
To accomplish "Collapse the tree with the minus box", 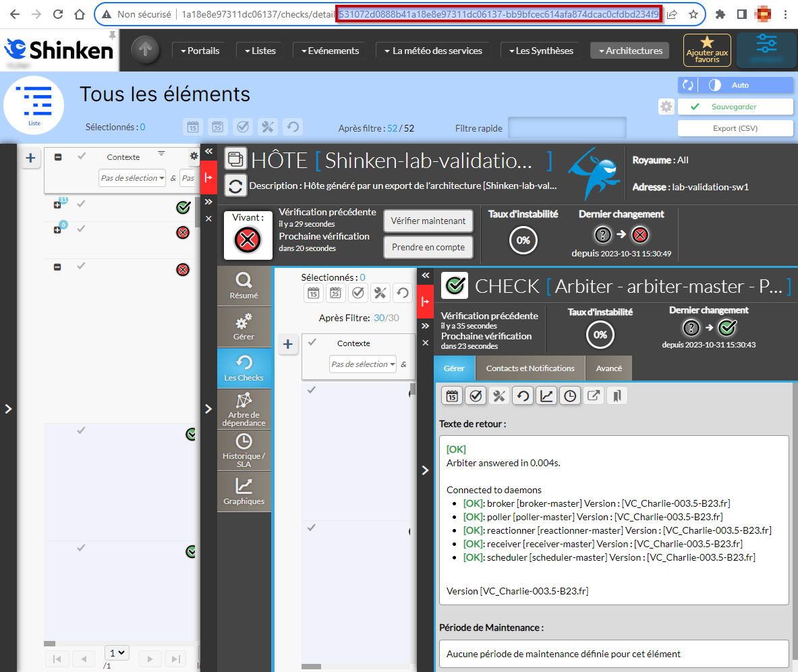I will [58, 157].
